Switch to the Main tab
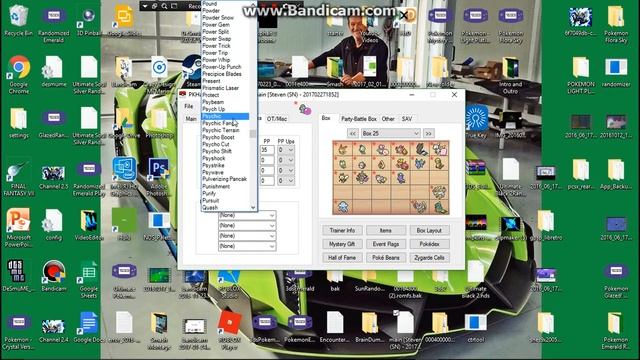This screenshot has height=360, width=640. point(191,119)
